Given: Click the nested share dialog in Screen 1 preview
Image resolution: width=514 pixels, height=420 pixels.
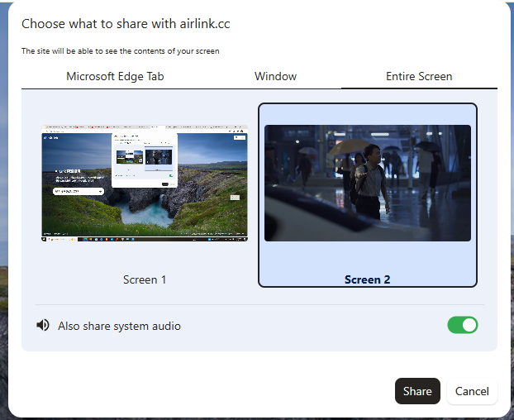Looking at the screenshot, I should (145, 160).
